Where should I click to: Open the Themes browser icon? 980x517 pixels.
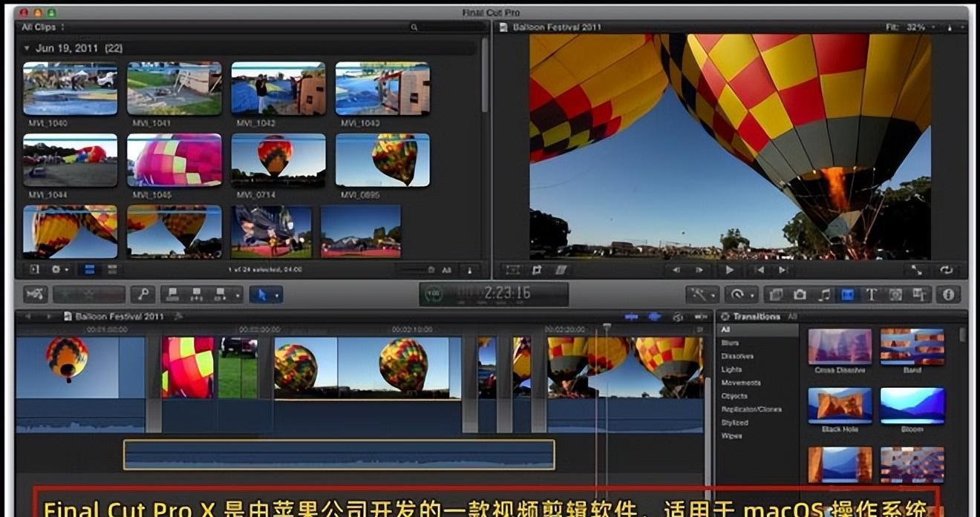click(918, 294)
